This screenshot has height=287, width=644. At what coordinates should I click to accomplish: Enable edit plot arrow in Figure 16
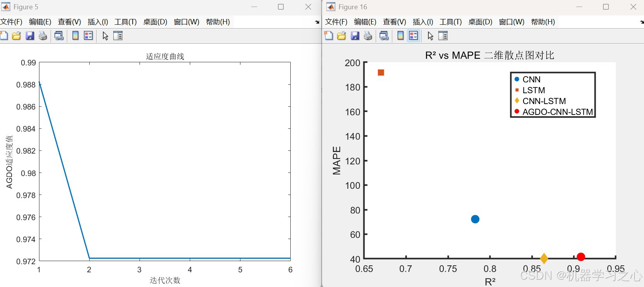tap(430, 36)
